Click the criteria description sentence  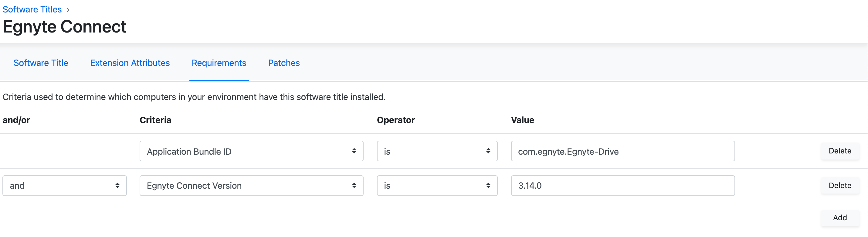click(x=194, y=97)
